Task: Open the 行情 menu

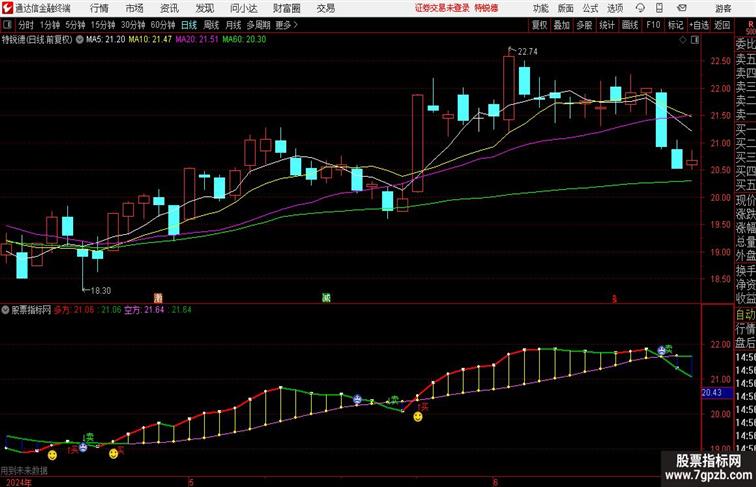Action: 99,8
